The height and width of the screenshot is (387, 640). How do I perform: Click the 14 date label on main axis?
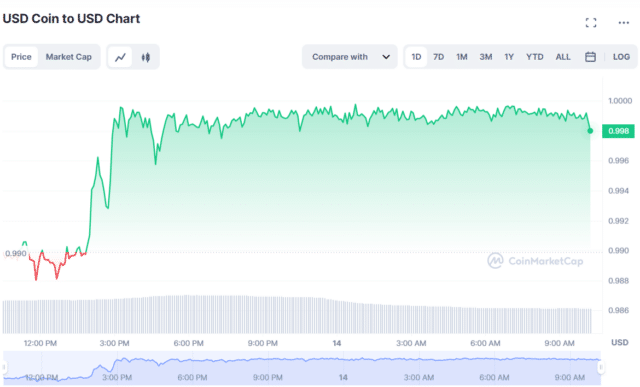point(336,343)
